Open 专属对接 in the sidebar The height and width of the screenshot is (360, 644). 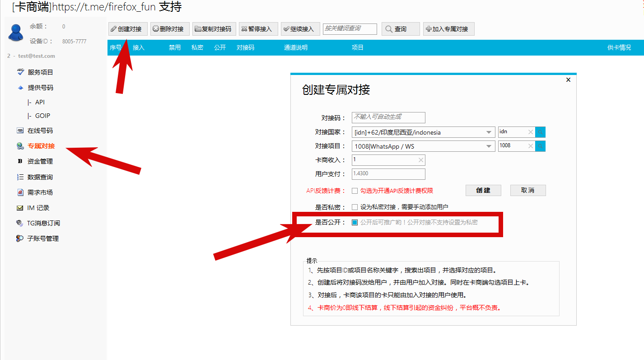(41, 146)
